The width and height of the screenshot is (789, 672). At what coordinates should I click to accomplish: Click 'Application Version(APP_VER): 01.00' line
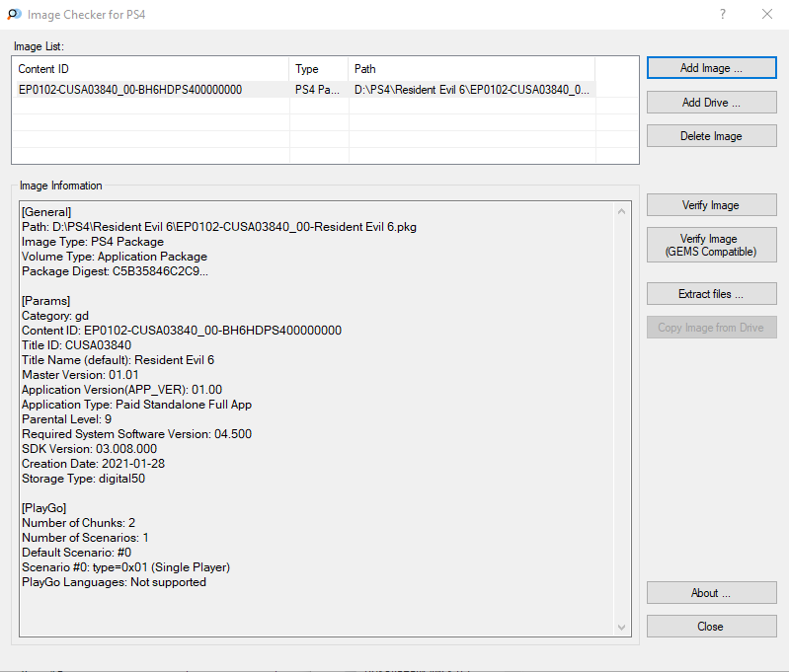(121, 390)
